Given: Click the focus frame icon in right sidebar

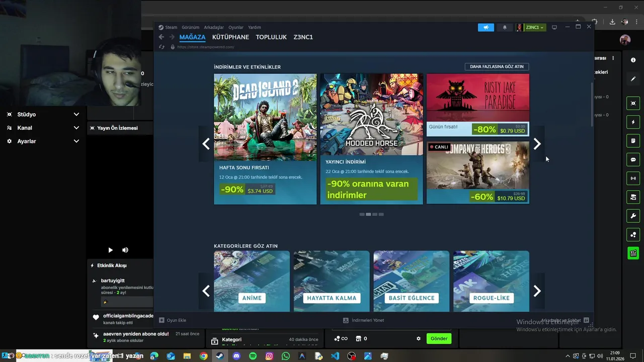Looking at the screenshot, I should (x=633, y=103).
